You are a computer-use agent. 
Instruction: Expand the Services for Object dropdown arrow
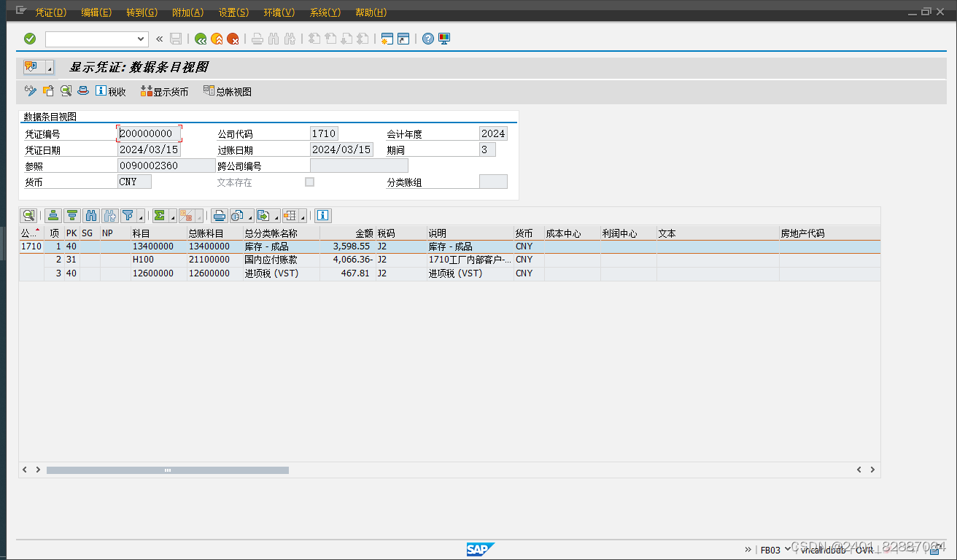pyautogui.click(x=50, y=68)
